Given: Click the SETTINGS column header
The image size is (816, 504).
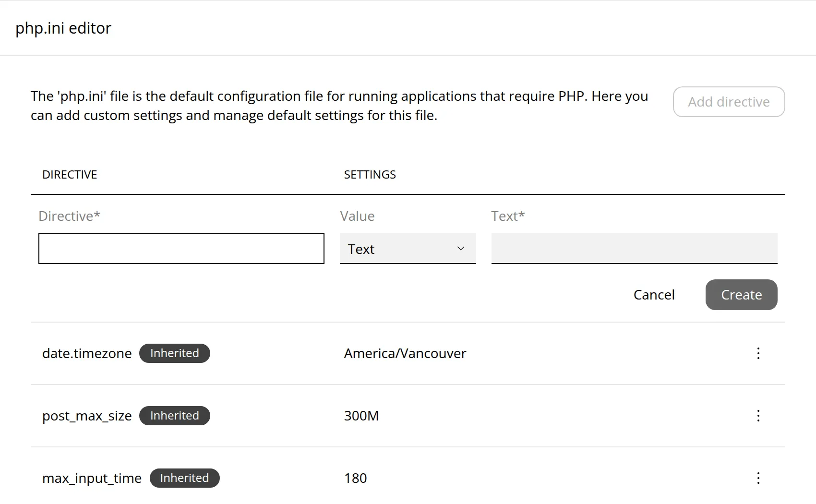Looking at the screenshot, I should [370, 175].
